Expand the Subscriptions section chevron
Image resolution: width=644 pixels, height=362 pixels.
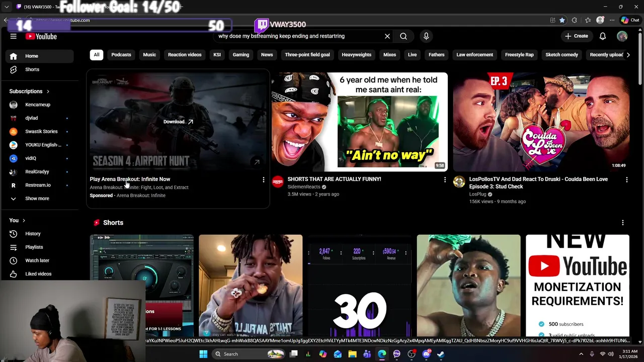click(48, 92)
